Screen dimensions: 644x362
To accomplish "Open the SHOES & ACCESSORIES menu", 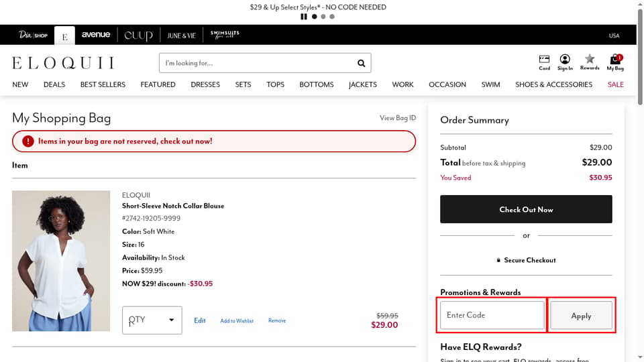I will (x=553, y=84).
